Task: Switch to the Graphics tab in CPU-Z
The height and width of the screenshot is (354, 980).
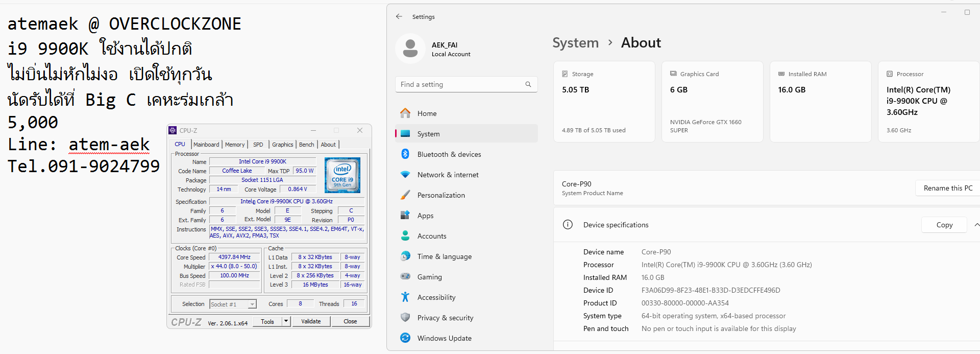Action: 283,145
